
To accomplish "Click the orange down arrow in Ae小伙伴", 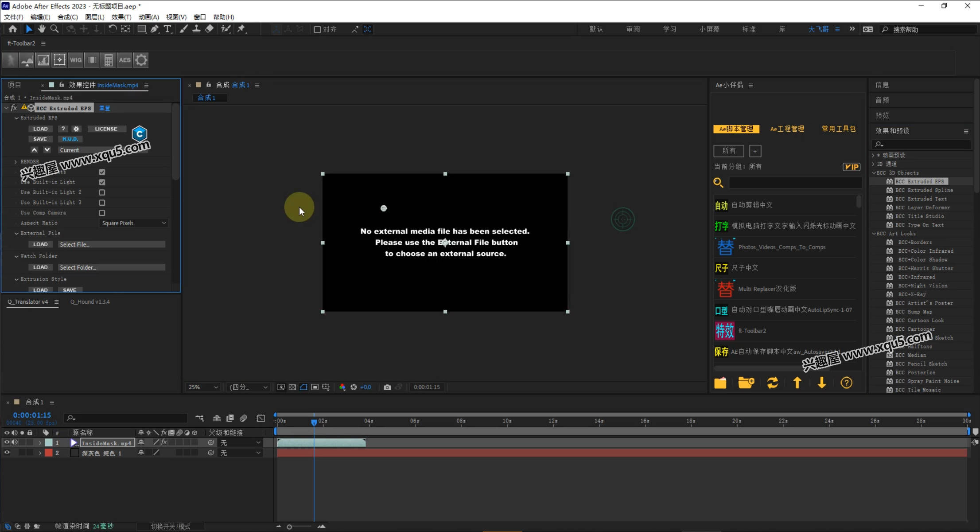I will point(822,383).
